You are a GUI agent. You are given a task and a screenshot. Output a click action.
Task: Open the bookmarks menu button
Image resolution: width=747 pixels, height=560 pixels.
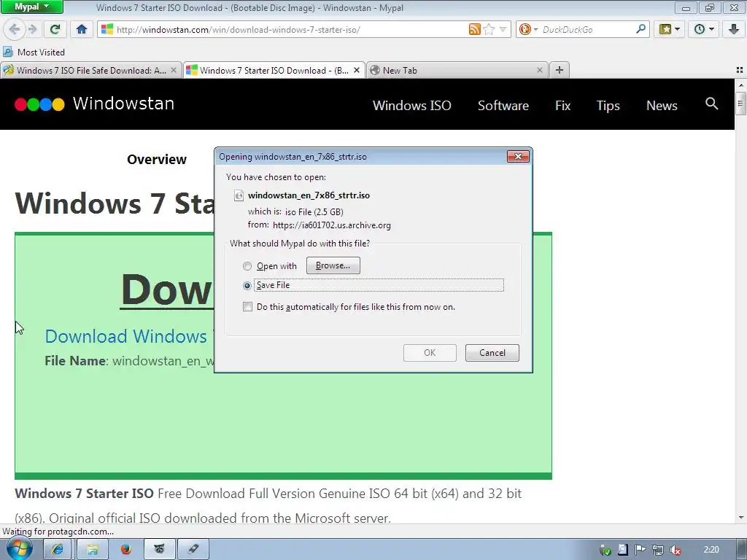point(670,29)
